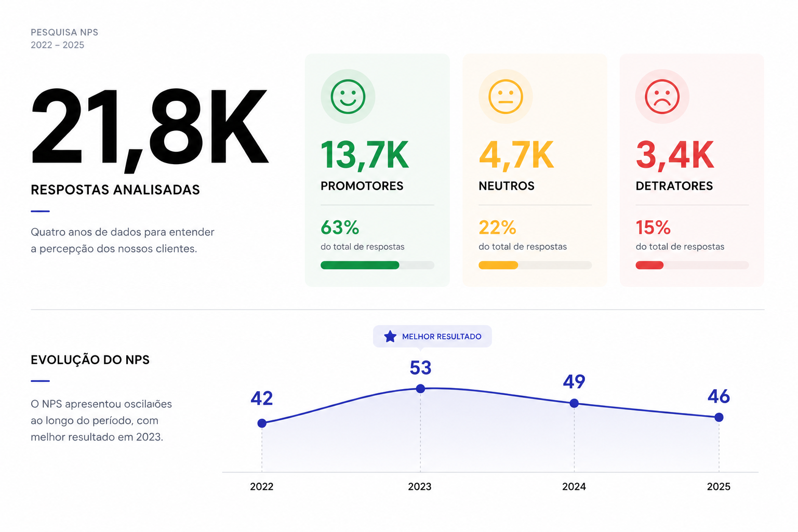
Task: Click the 'O NPS apresentou' description text
Action: click(x=101, y=420)
